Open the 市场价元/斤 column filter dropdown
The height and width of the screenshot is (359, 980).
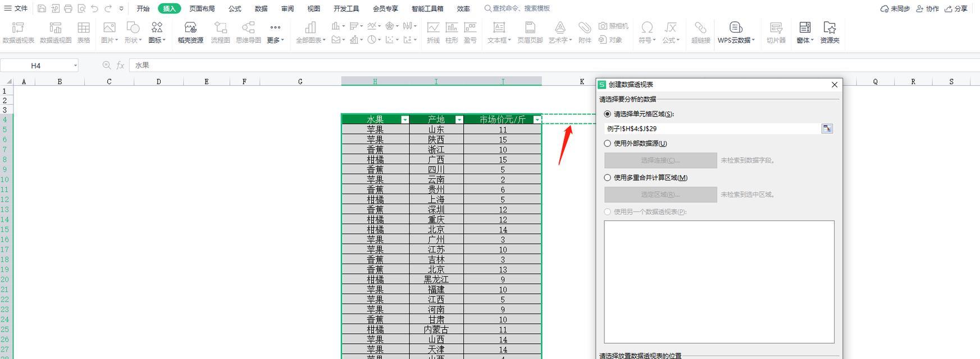click(x=537, y=119)
